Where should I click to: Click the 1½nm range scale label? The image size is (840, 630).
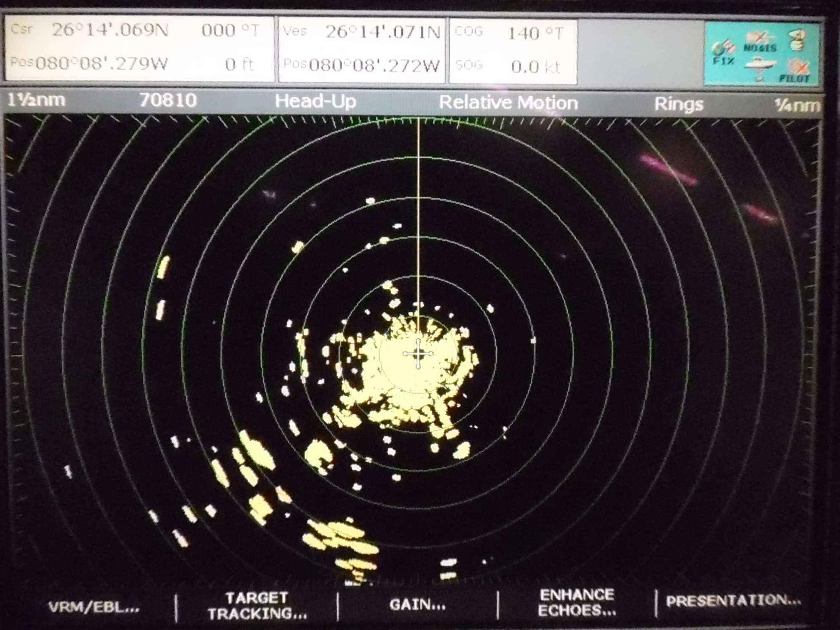tap(36, 100)
